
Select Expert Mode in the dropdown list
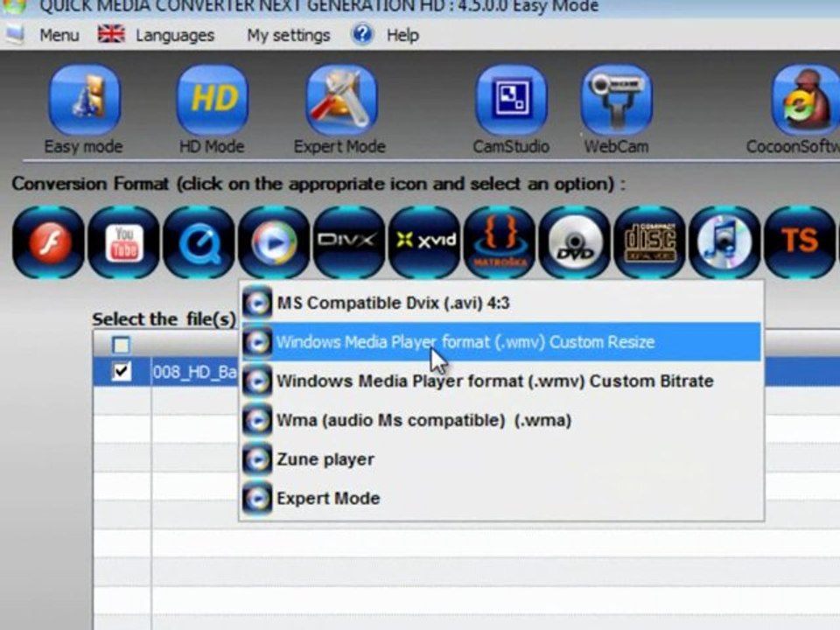[x=500, y=498]
